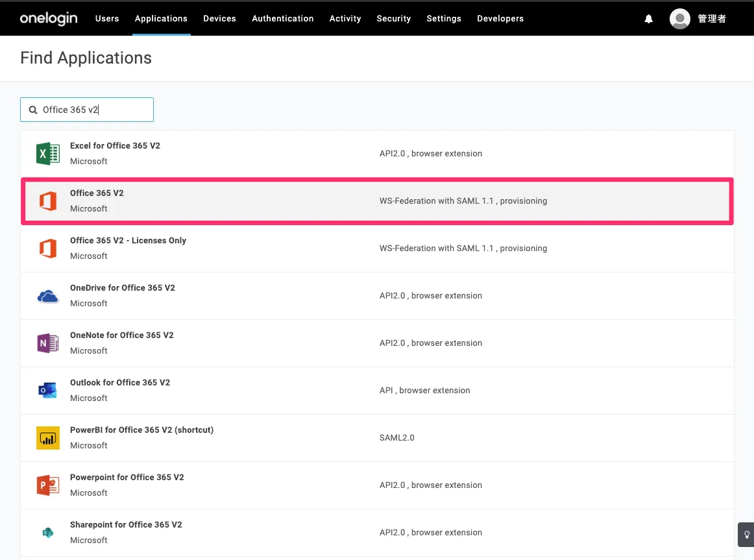Click the Outlook app icon
The height and width of the screenshot is (560, 754).
tap(48, 391)
